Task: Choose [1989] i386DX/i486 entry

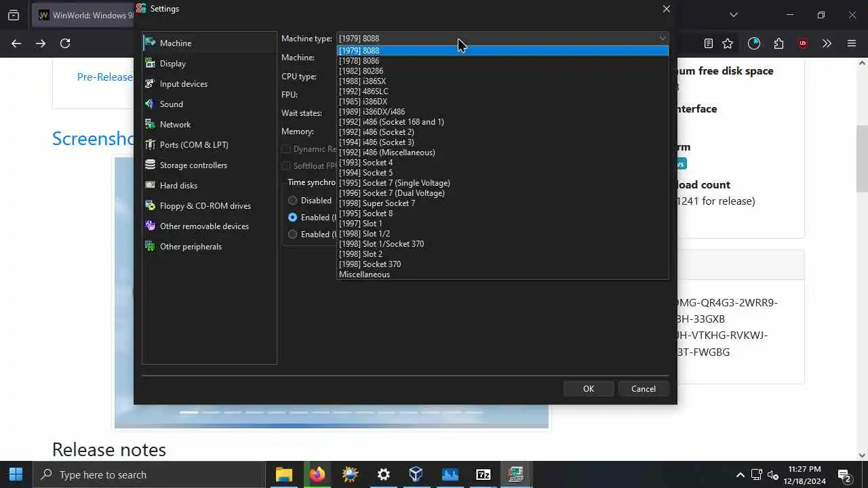Action: [502, 112]
